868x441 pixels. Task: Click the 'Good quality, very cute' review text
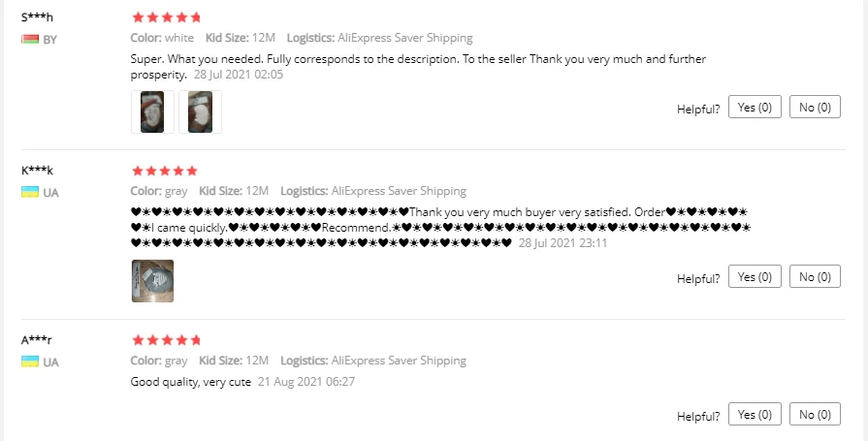tap(190, 382)
